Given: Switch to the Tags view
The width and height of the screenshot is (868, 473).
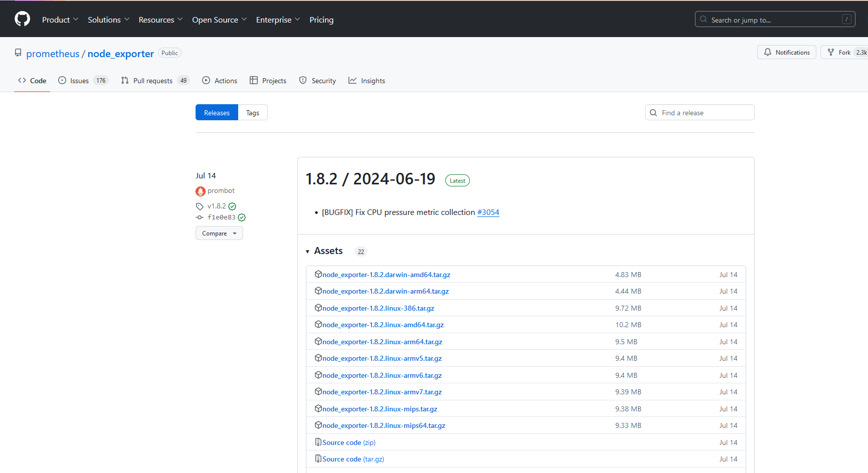Looking at the screenshot, I should click(x=253, y=113).
